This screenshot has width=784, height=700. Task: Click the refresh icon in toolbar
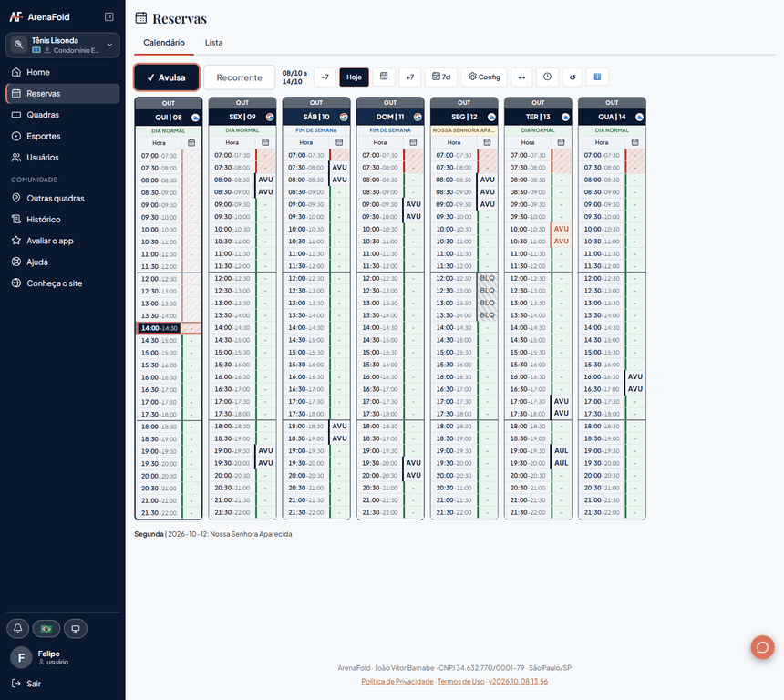pos(573,77)
